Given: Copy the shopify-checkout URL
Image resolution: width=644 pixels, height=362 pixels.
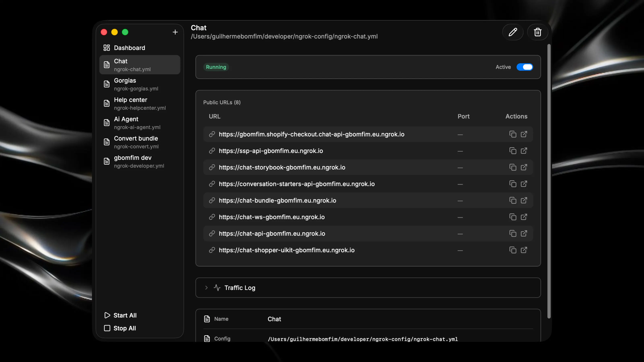Looking at the screenshot, I should pos(513,134).
